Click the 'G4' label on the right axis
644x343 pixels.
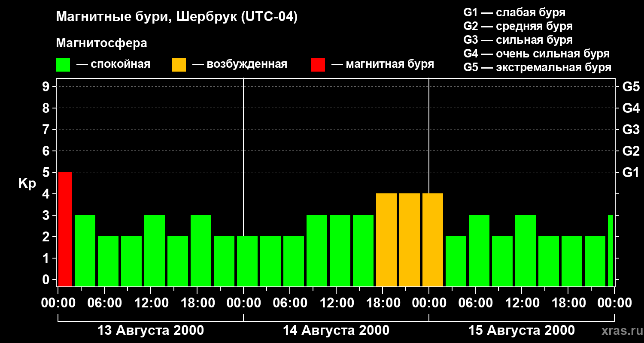tap(631, 108)
